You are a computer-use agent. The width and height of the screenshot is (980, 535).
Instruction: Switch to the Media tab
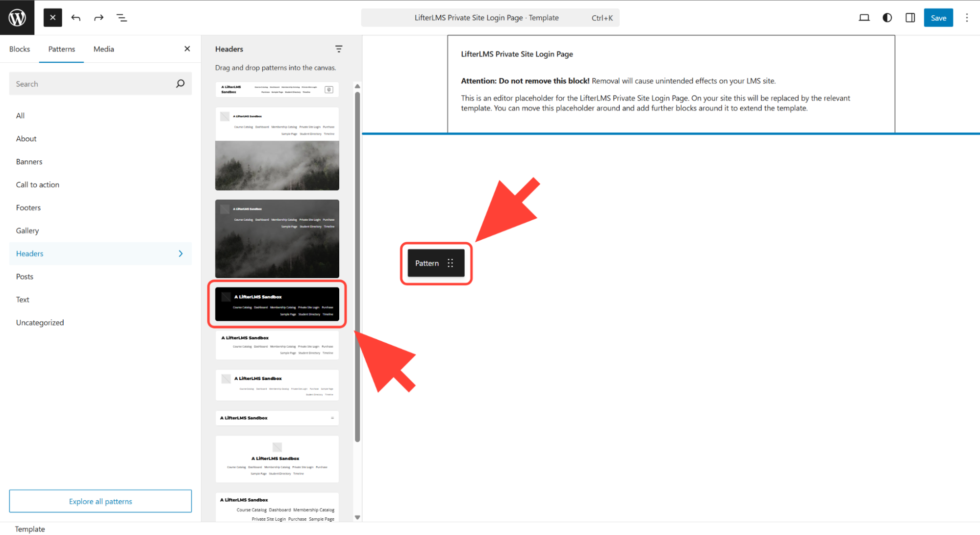[x=103, y=49]
